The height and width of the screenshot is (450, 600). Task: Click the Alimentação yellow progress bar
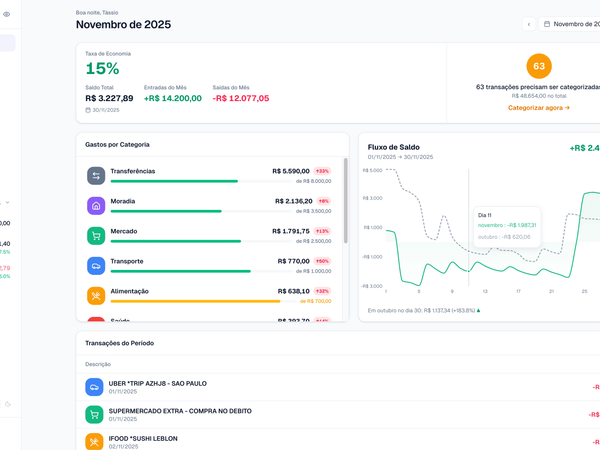[x=195, y=301]
